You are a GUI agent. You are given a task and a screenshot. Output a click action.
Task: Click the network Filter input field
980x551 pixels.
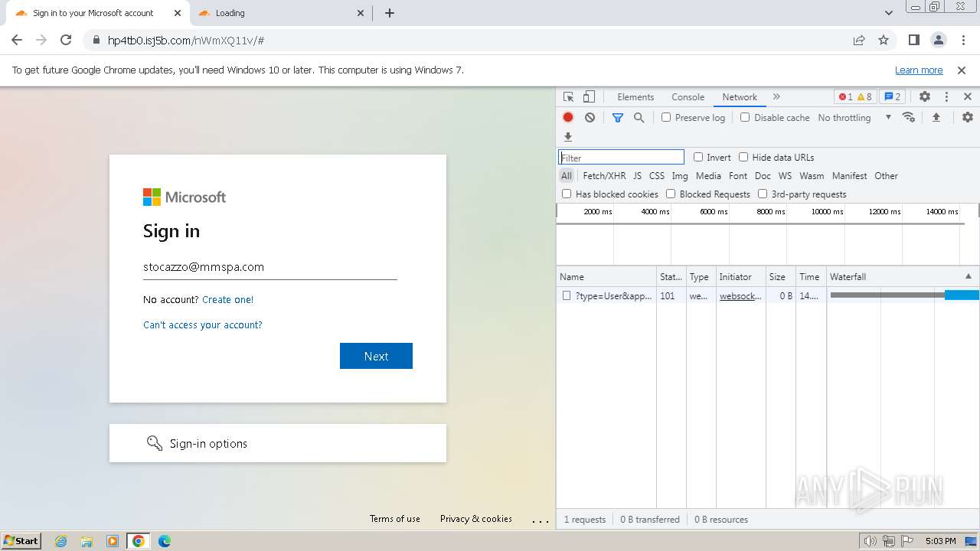(x=621, y=158)
